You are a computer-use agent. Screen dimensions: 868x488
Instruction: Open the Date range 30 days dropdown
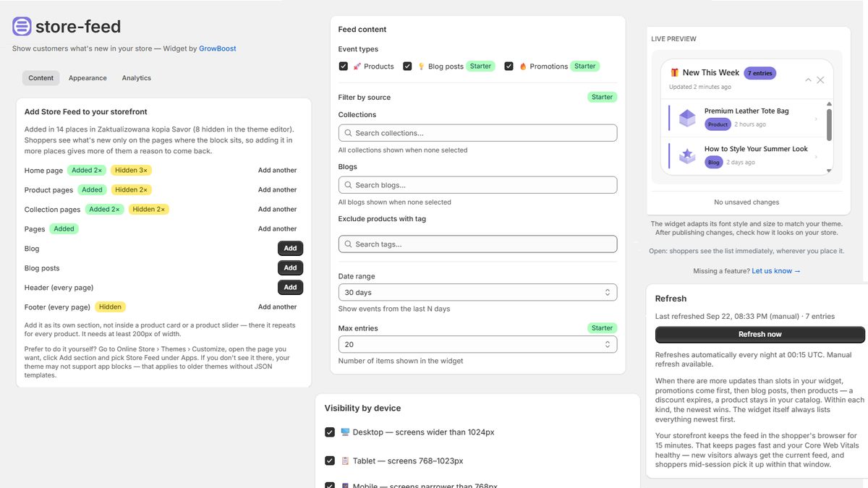pos(477,292)
